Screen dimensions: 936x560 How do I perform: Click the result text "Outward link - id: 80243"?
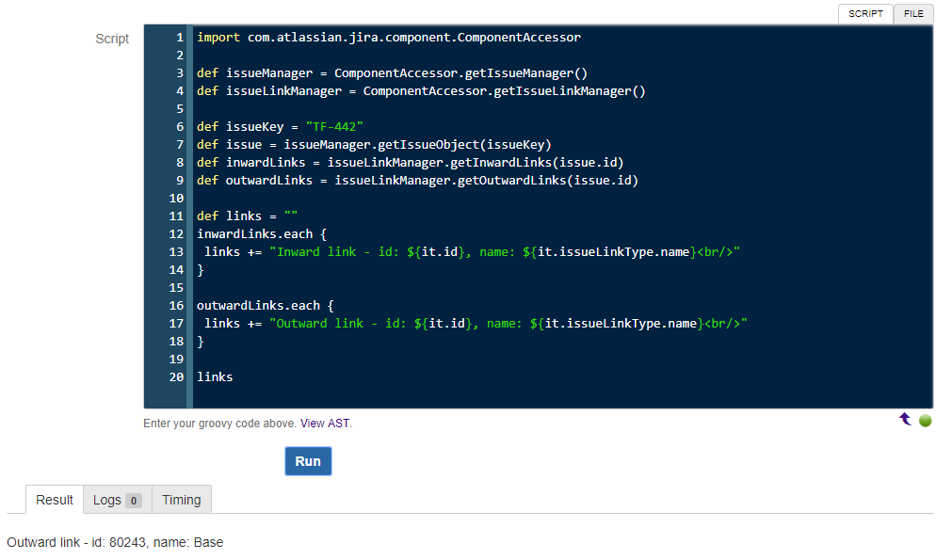pos(76,542)
